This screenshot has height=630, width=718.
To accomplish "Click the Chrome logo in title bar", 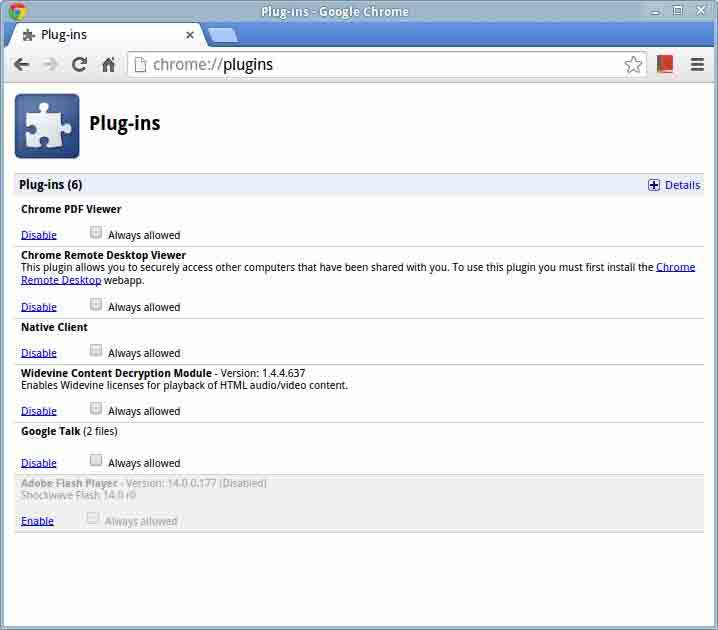I will click(x=17, y=11).
